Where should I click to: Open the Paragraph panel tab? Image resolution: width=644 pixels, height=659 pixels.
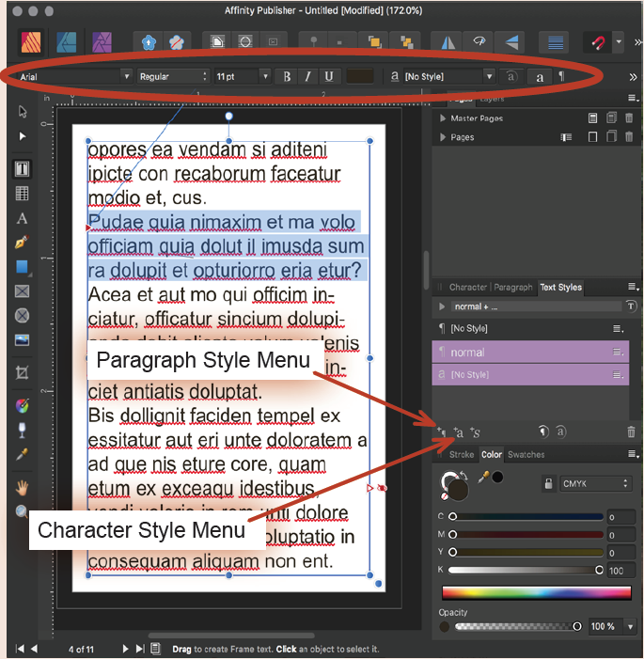(x=513, y=287)
